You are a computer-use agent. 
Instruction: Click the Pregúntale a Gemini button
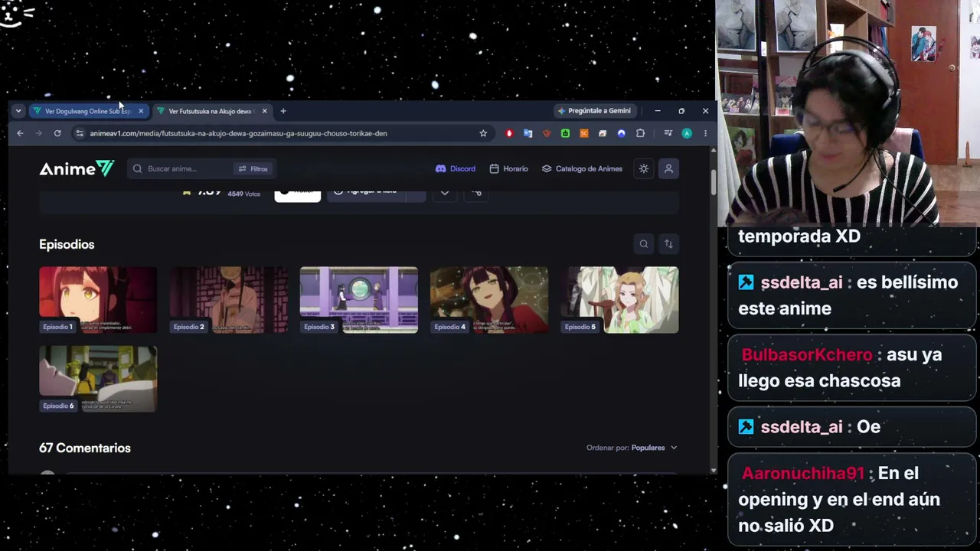click(x=594, y=111)
